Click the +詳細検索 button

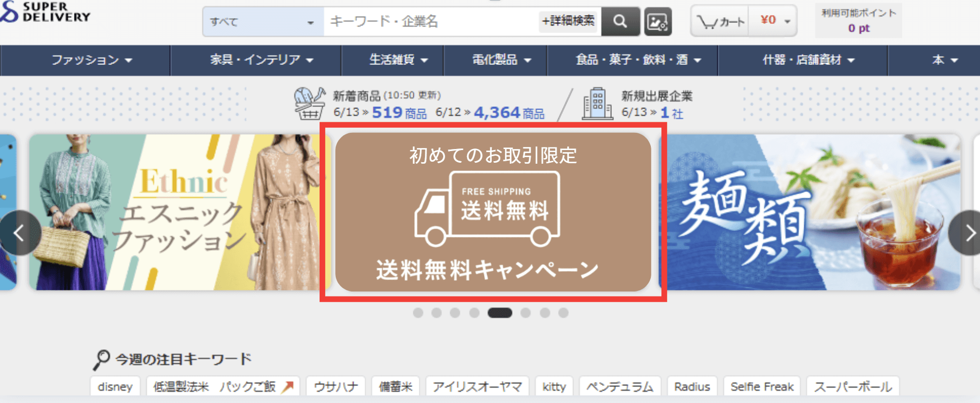click(x=568, y=21)
